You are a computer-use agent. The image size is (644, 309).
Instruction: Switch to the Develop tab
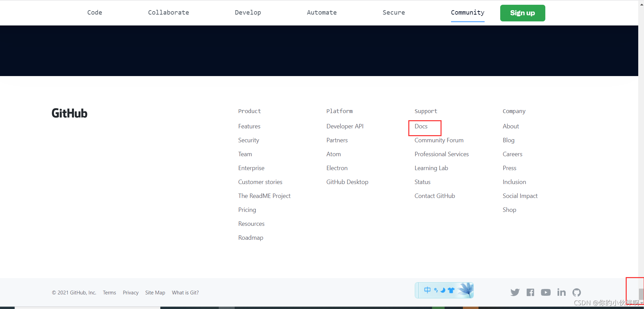pyautogui.click(x=248, y=13)
